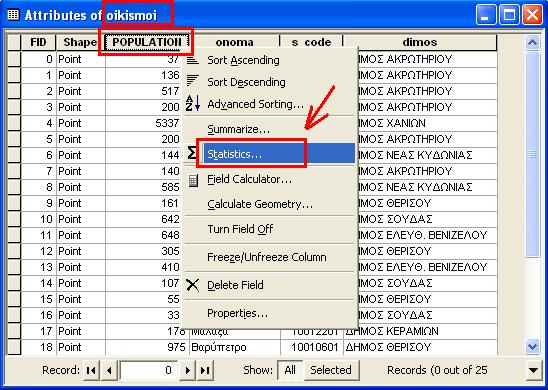This screenshot has height=390, width=548.
Task: Jump to last record button
Action: [x=205, y=370]
